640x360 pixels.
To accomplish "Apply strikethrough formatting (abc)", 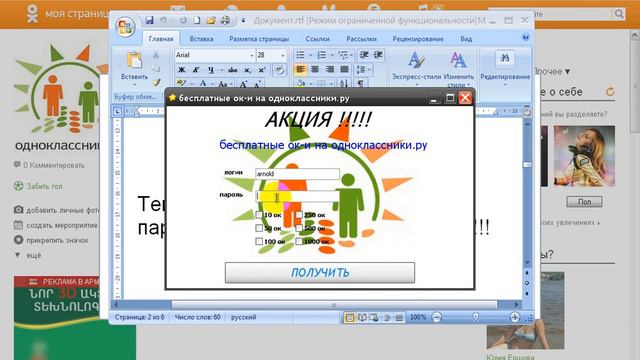I will 233,70.
